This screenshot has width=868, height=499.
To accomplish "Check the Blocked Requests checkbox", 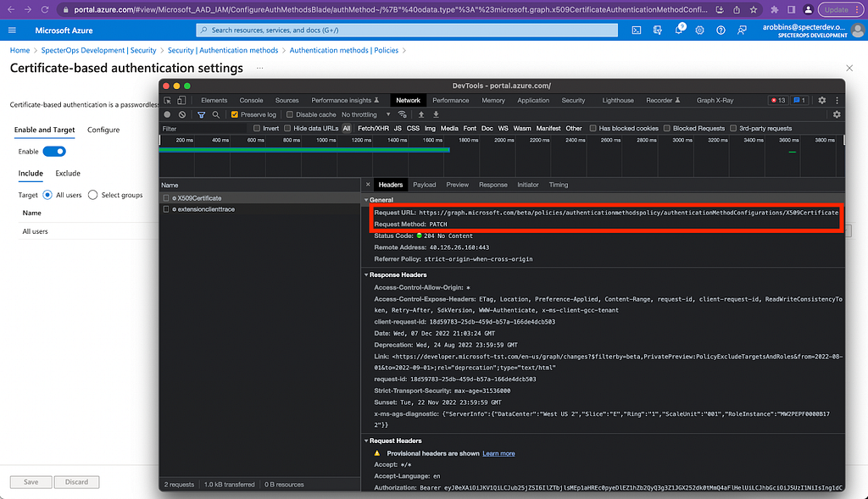I will pyautogui.click(x=667, y=128).
